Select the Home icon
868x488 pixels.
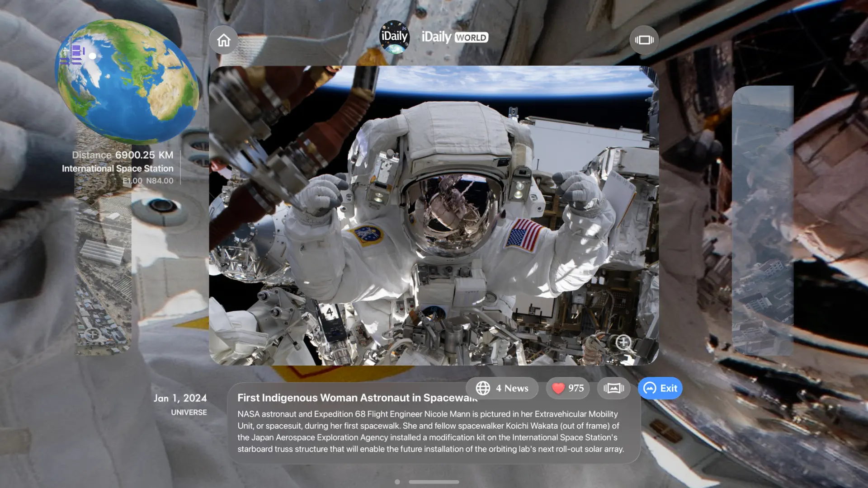coord(223,40)
